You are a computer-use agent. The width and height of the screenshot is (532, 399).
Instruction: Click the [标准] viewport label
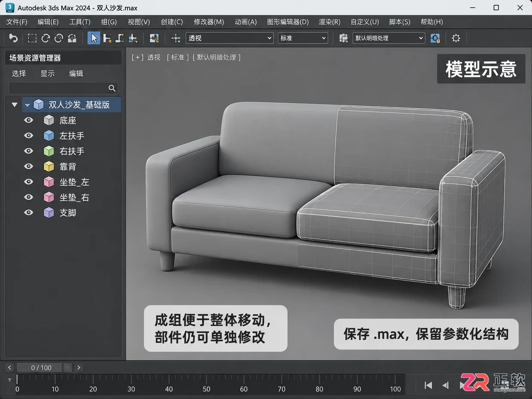(x=178, y=57)
